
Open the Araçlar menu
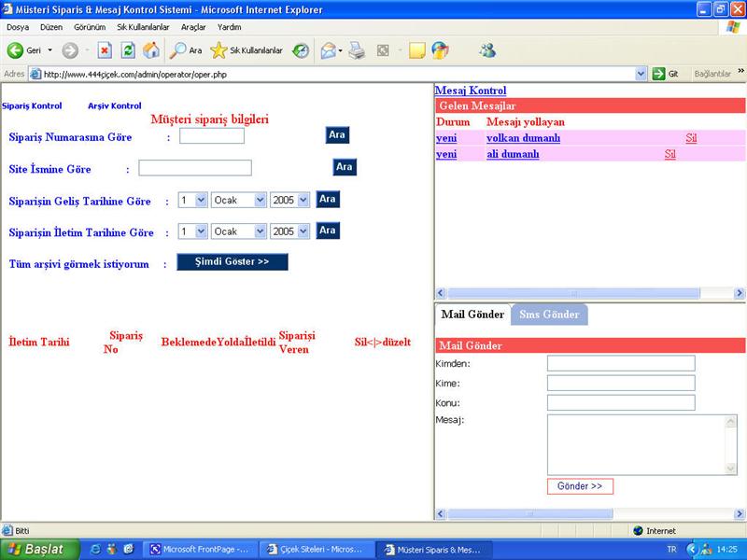point(193,27)
